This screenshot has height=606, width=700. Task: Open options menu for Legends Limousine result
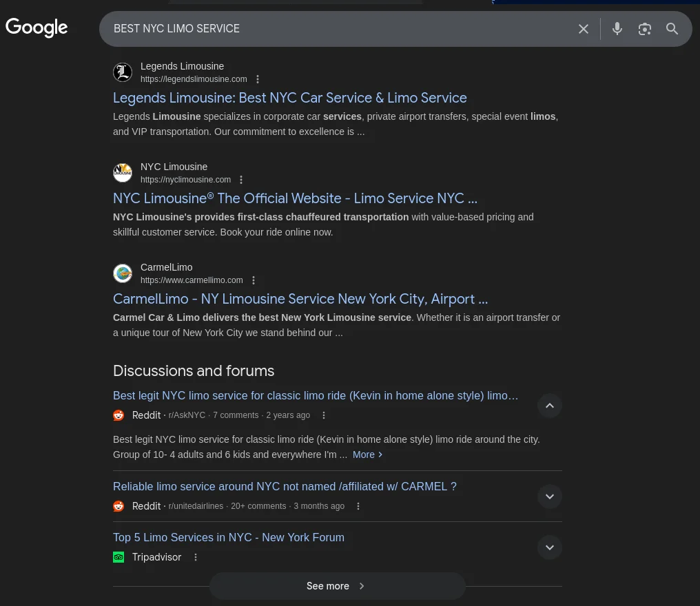coord(258,79)
